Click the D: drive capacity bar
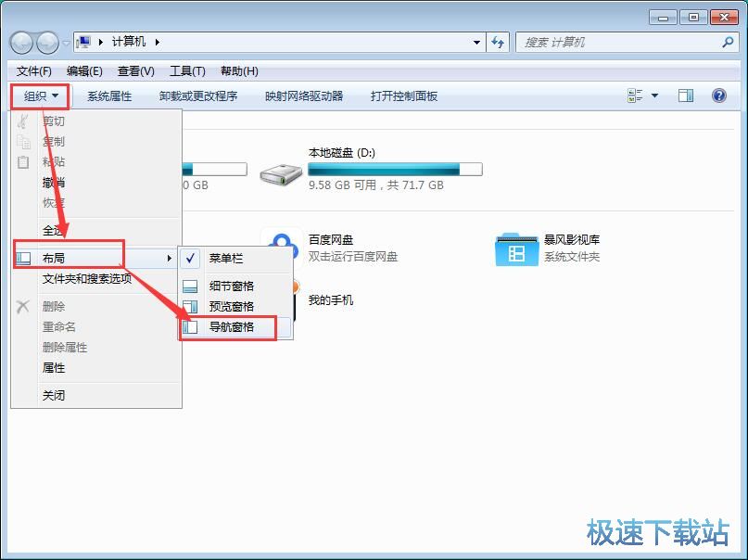This screenshot has height=560, width=748. (x=395, y=170)
